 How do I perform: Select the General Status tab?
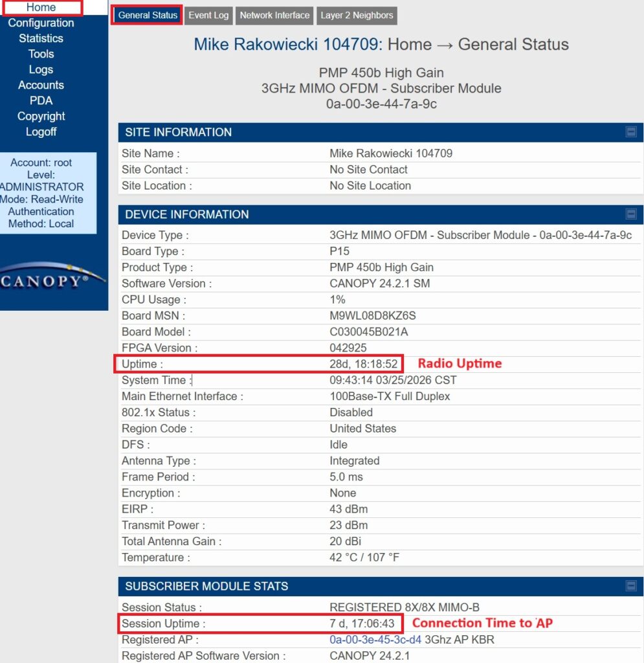point(148,16)
